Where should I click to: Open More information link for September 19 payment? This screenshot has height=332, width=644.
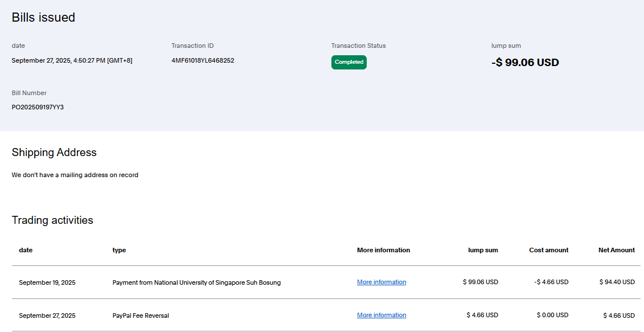(x=382, y=282)
